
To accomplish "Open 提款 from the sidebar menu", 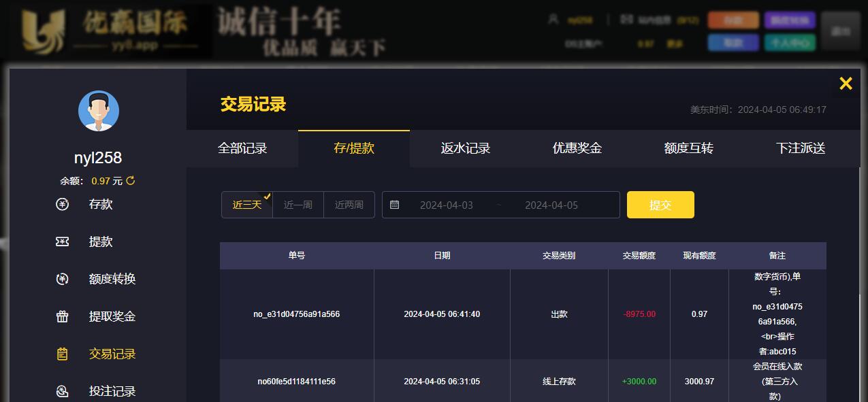I will 101,241.
